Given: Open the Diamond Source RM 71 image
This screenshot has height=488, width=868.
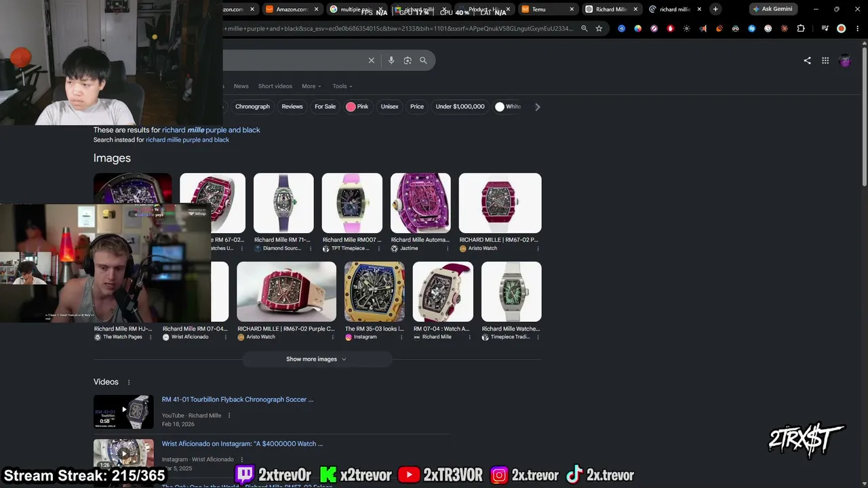Looking at the screenshot, I should click(283, 203).
